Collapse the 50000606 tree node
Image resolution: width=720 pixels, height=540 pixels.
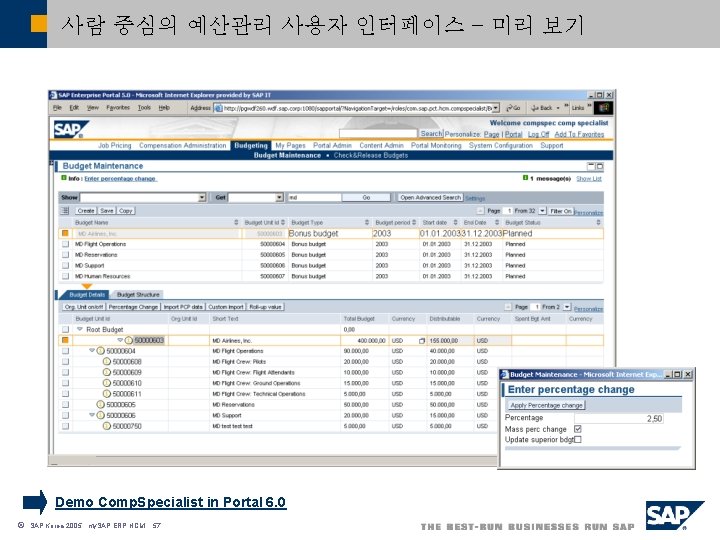coord(91,415)
